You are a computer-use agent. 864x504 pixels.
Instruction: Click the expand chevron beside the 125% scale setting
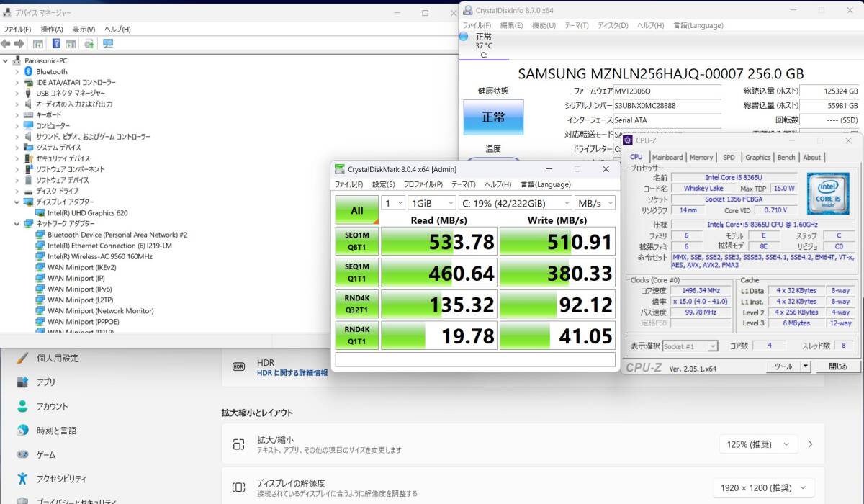(811, 444)
